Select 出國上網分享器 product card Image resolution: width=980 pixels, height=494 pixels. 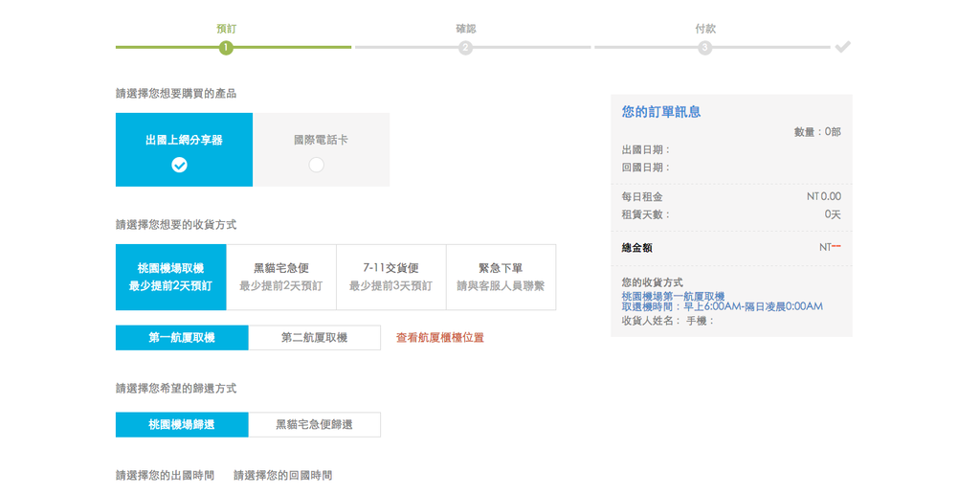(184, 149)
